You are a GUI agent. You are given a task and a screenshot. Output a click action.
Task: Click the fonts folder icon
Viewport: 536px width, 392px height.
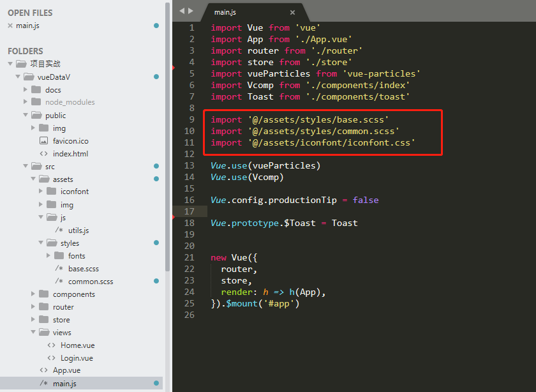[x=59, y=255]
